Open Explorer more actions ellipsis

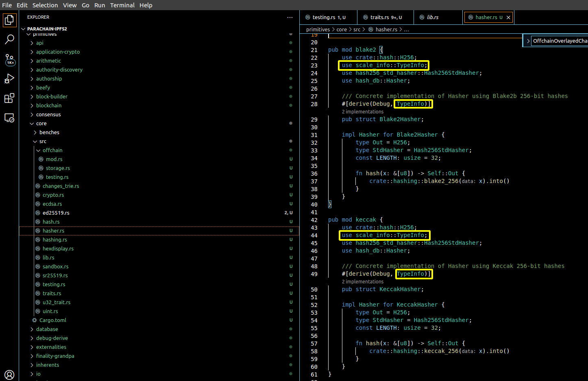coord(290,17)
